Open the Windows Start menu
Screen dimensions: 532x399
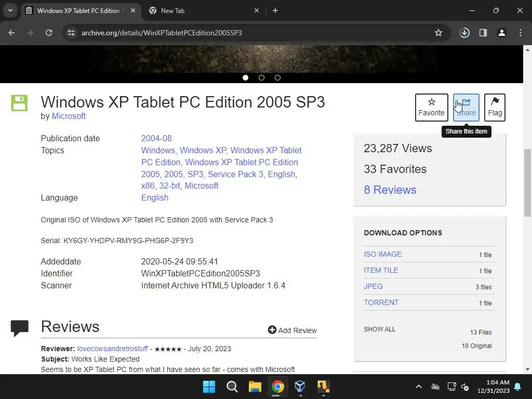[x=209, y=387]
